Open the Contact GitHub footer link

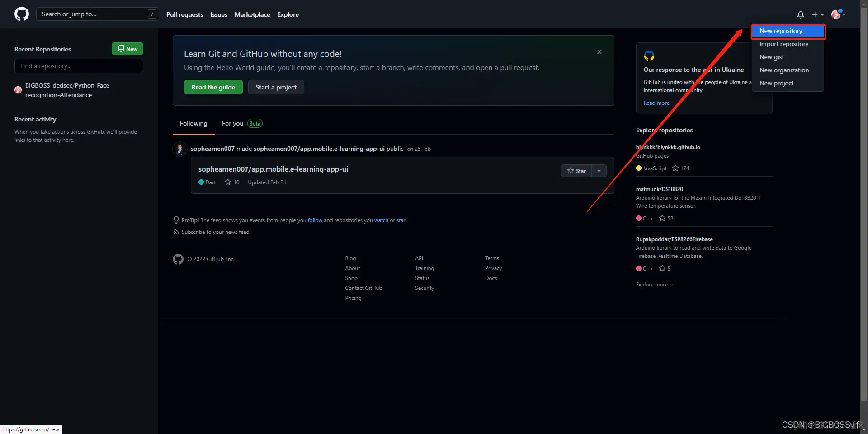363,288
